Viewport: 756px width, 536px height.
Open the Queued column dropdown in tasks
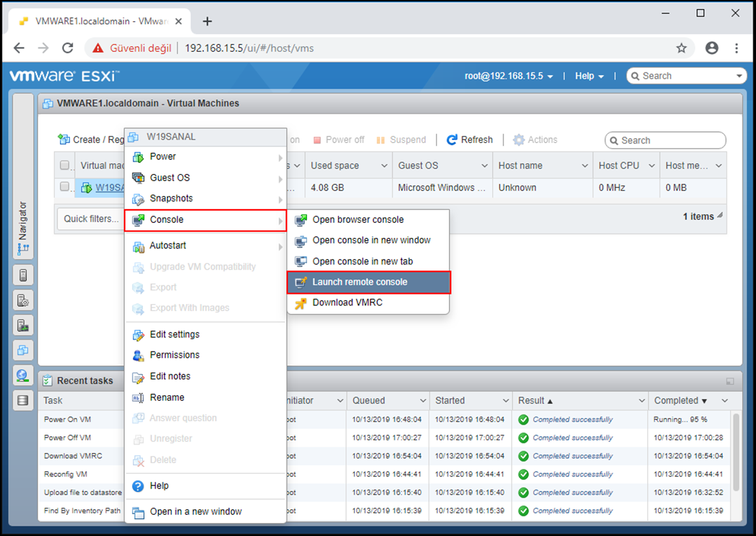[423, 401]
